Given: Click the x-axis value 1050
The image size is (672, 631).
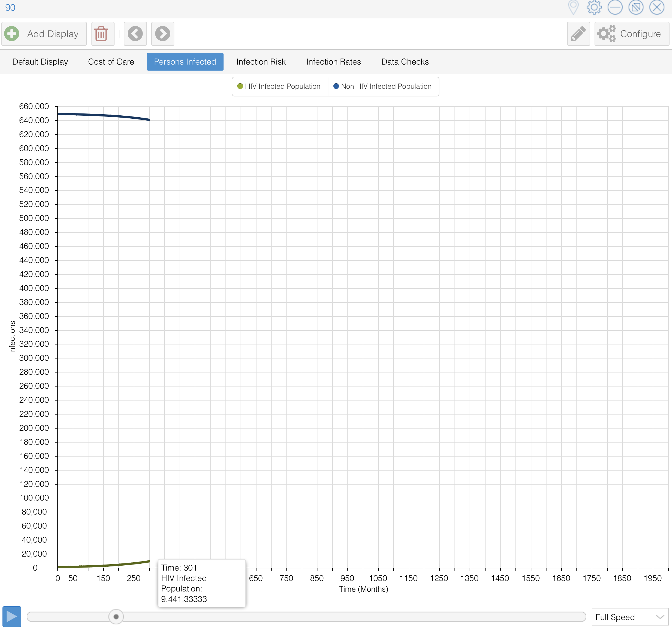Looking at the screenshot, I should click(x=378, y=578).
